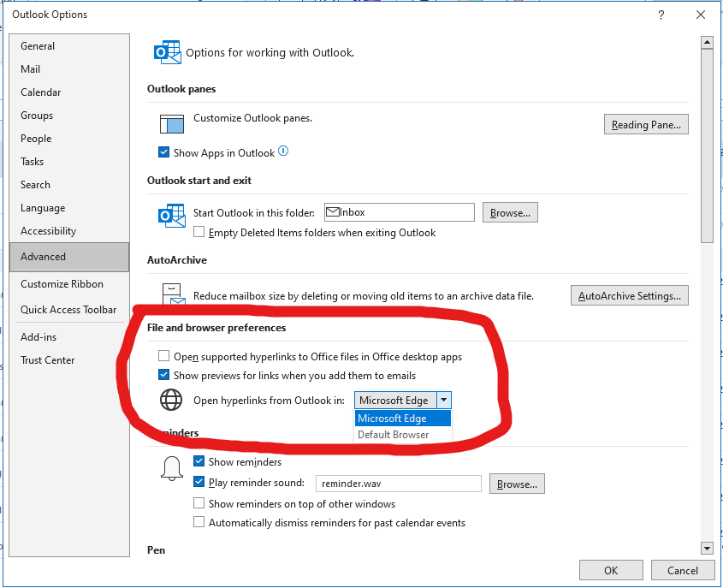Click Browse... next to reminder.wav field

coord(517,484)
